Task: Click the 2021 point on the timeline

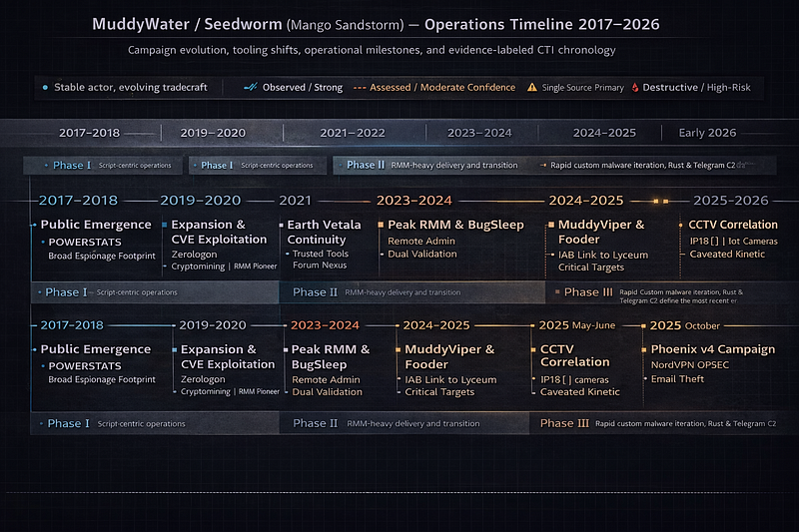Action: tap(295, 201)
